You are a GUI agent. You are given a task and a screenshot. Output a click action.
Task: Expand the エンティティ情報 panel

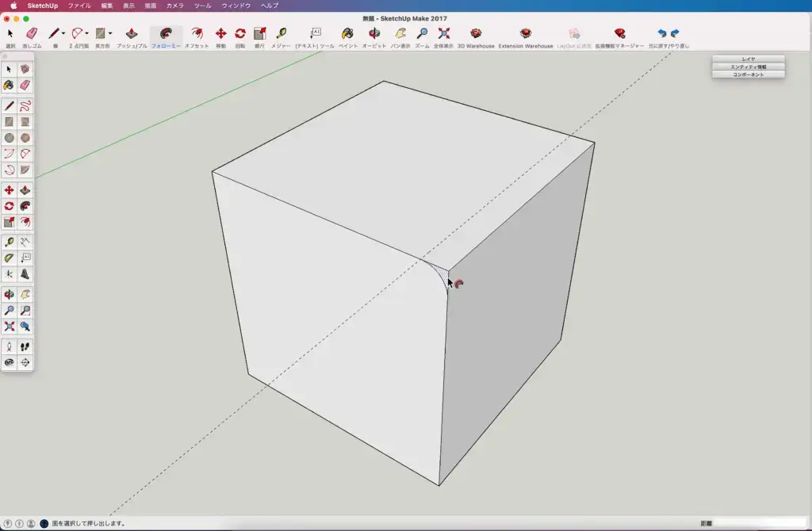point(749,67)
